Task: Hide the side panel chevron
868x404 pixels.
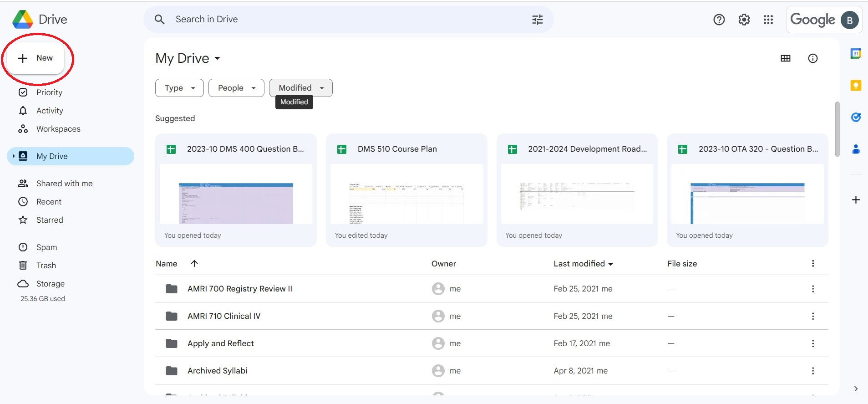Action: click(x=856, y=389)
